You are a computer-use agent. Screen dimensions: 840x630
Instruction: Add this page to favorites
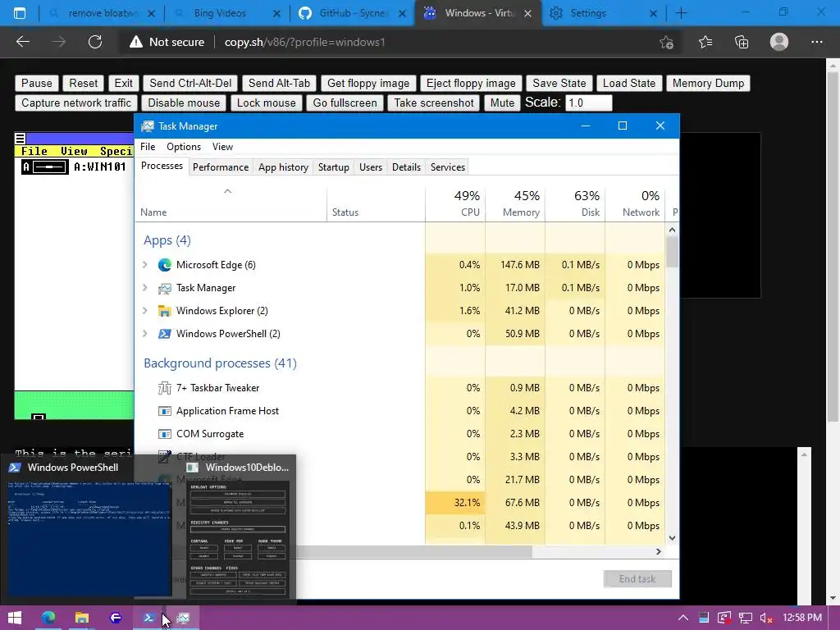[666, 42]
